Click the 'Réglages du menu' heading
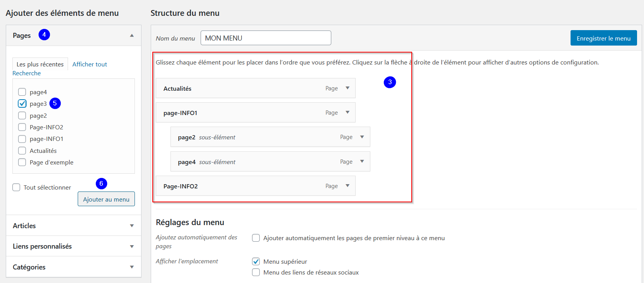 (190, 222)
